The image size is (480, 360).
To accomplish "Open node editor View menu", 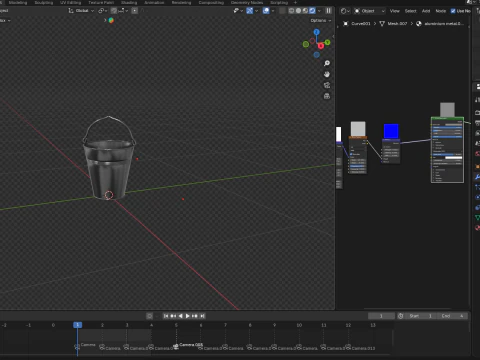I will click(395, 11).
